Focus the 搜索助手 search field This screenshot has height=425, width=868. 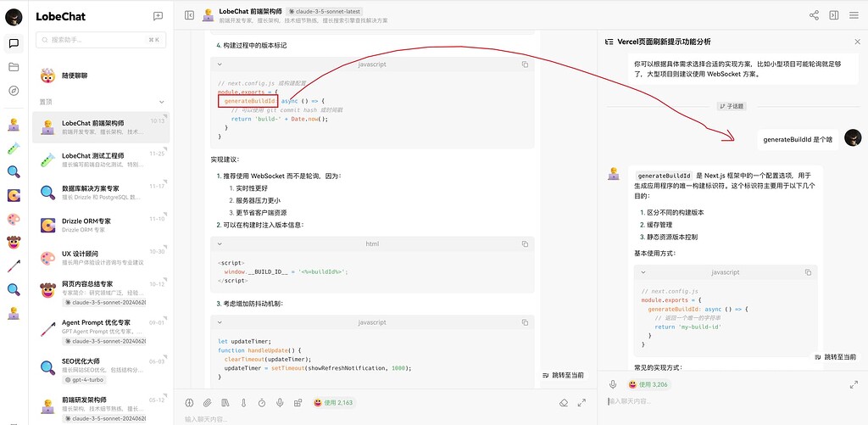coord(101,40)
